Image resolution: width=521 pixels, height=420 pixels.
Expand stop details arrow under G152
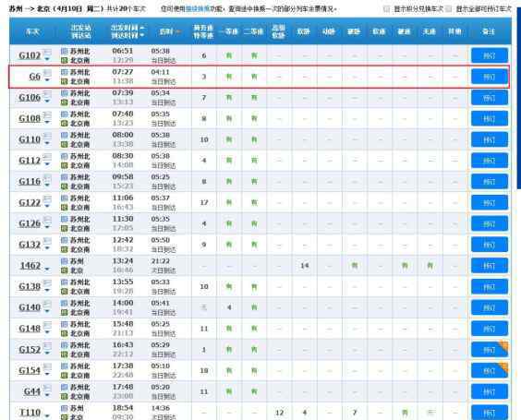[x=47, y=354]
